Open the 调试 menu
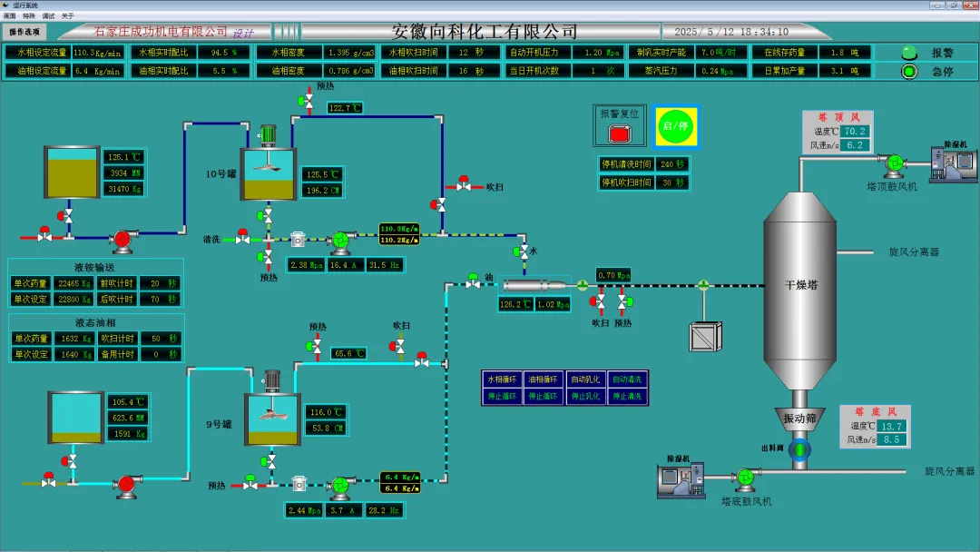The width and height of the screenshot is (980, 552). coord(48,15)
